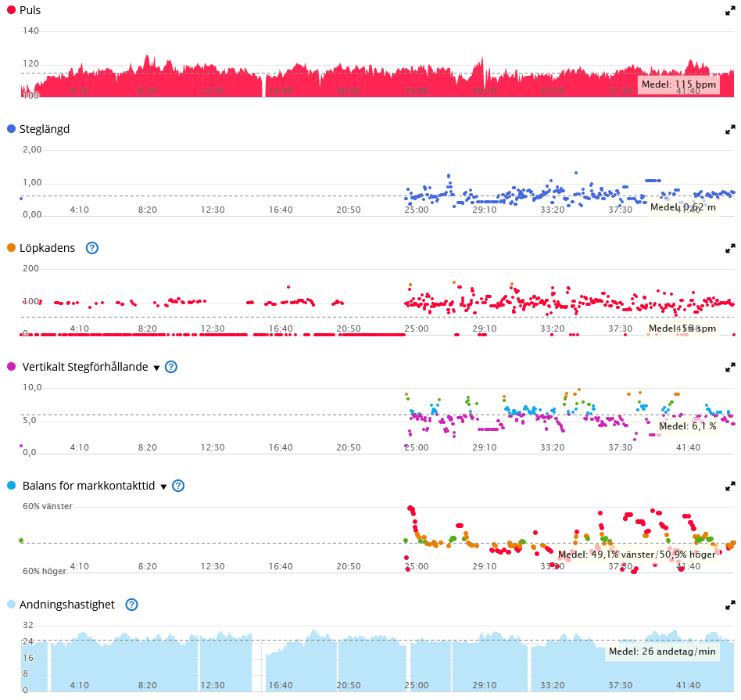Click the 2,00 axis value on Steglängd chart
Screen dimensions: 741x700
pyautogui.click(x=32, y=150)
